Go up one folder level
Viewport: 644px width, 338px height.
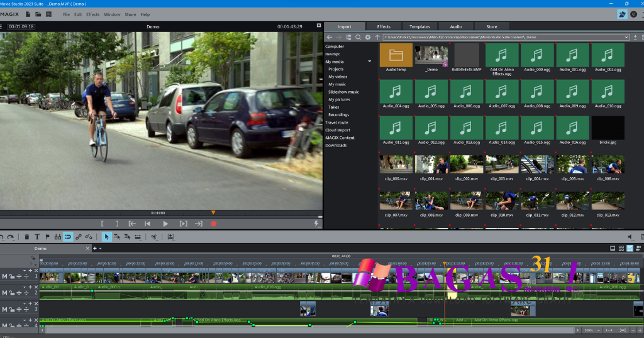pyautogui.click(x=377, y=37)
